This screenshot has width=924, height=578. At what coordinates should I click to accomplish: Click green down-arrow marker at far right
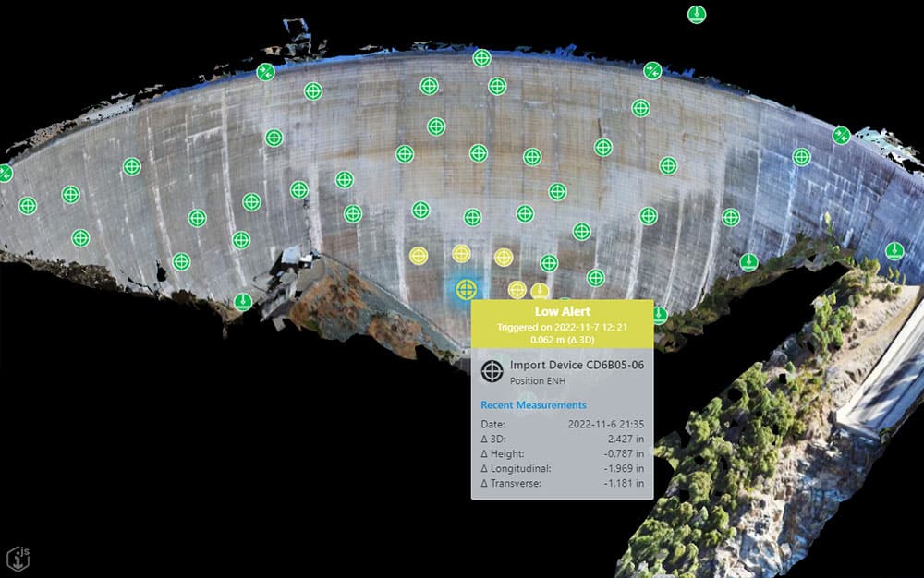point(894,251)
